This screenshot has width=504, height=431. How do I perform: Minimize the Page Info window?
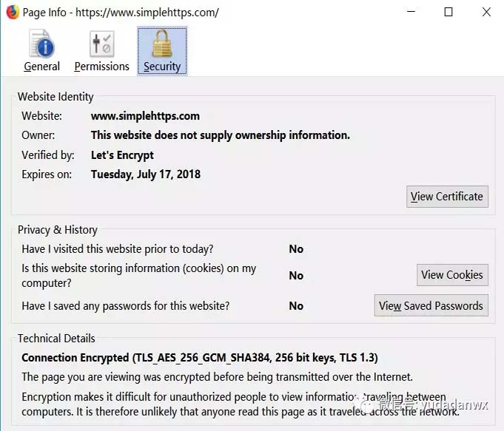[x=411, y=12]
